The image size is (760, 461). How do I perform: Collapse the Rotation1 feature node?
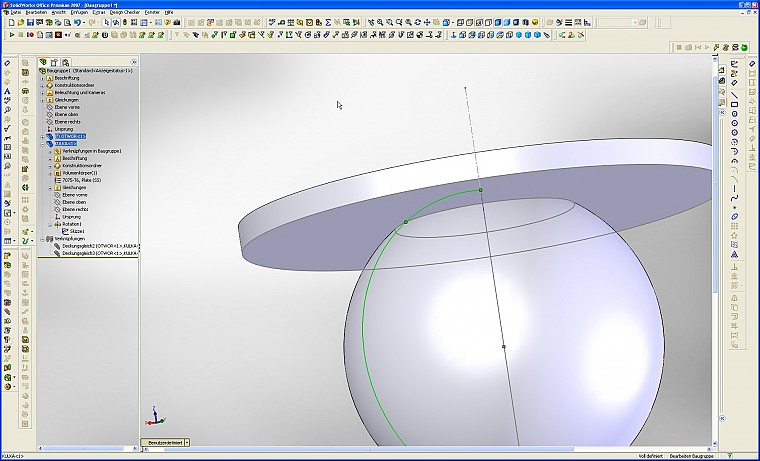pyautogui.click(x=50, y=224)
